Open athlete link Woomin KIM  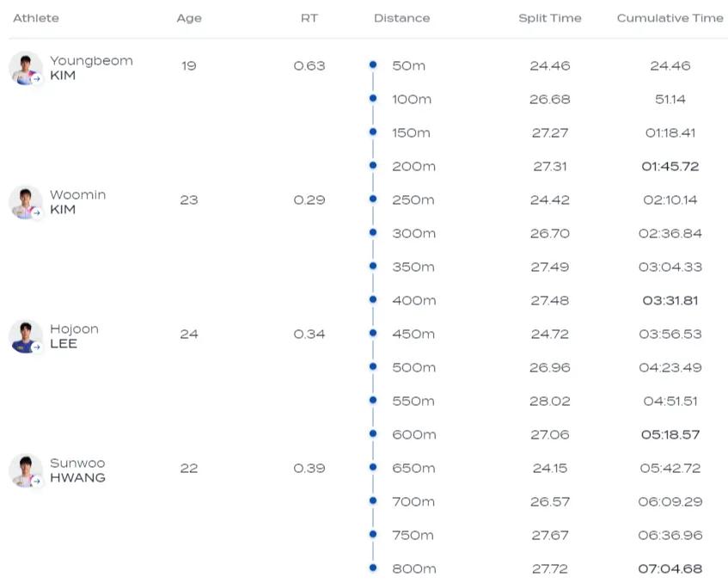[x=78, y=202]
